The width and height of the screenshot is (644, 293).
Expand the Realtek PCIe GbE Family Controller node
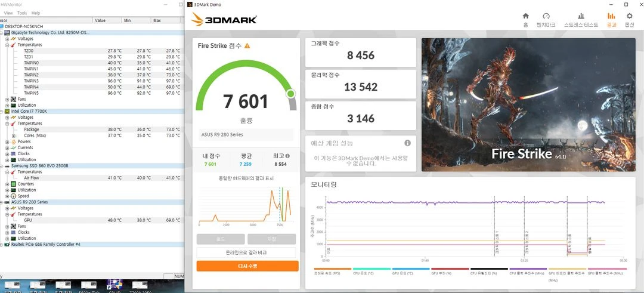(x=2, y=245)
